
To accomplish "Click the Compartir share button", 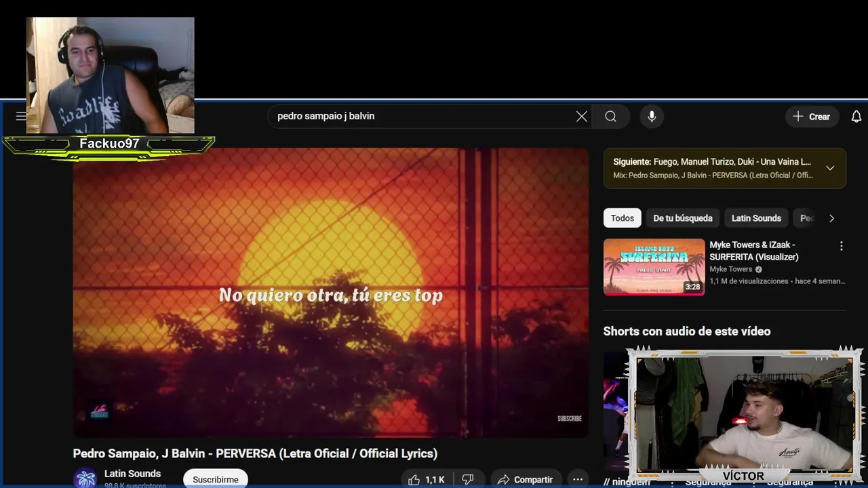I will point(526,480).
